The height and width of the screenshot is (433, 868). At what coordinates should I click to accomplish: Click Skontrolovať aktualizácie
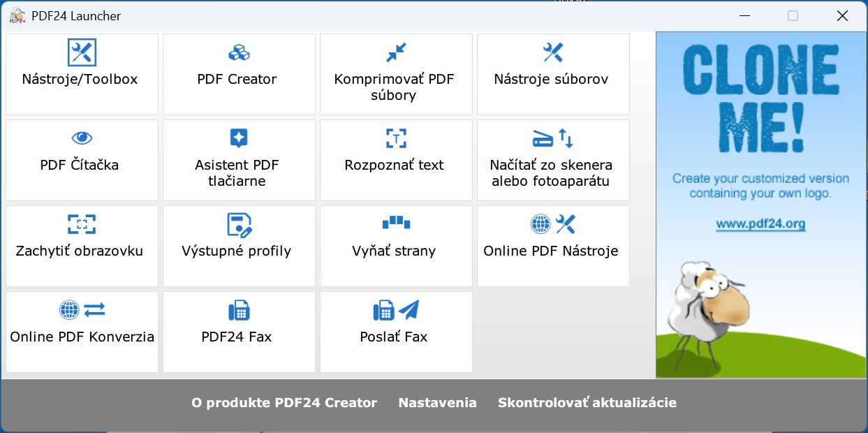[587, 403]
